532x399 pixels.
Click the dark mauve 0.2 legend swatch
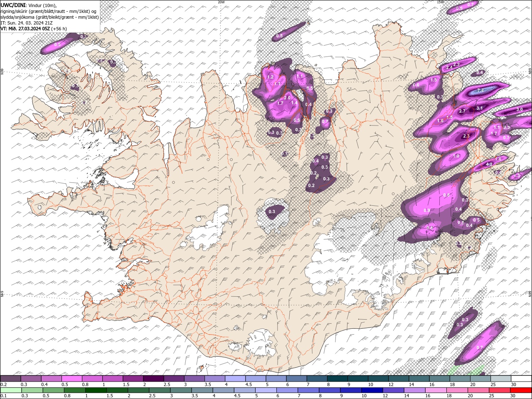(x=10, y=379)
